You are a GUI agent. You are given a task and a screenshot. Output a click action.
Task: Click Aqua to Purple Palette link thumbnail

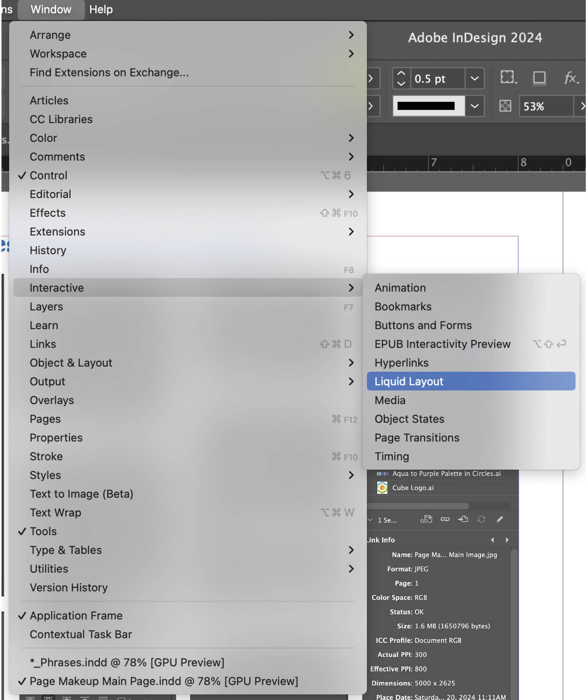point(382,474)
